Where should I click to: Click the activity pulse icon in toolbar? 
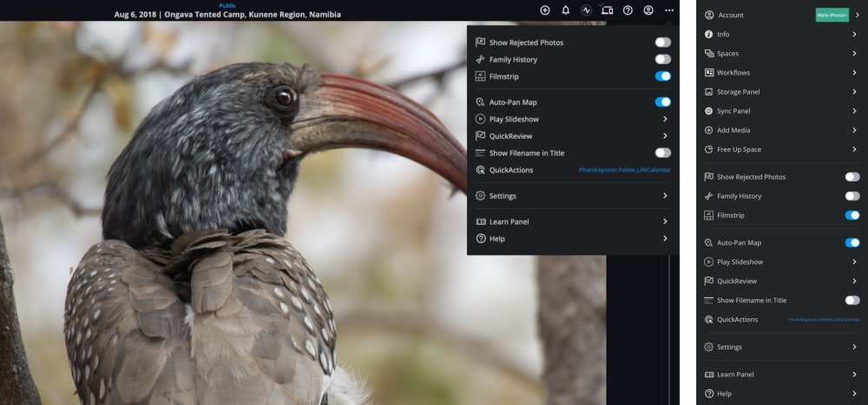pos(586,10)
